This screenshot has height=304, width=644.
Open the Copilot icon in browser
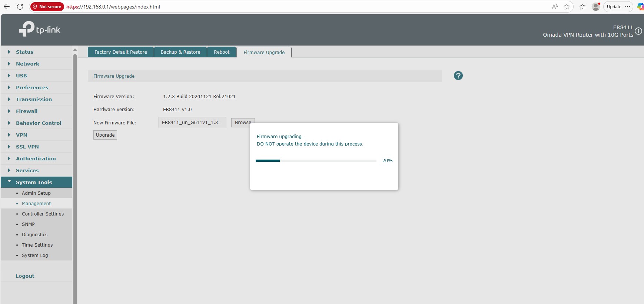tap(640, 7)
